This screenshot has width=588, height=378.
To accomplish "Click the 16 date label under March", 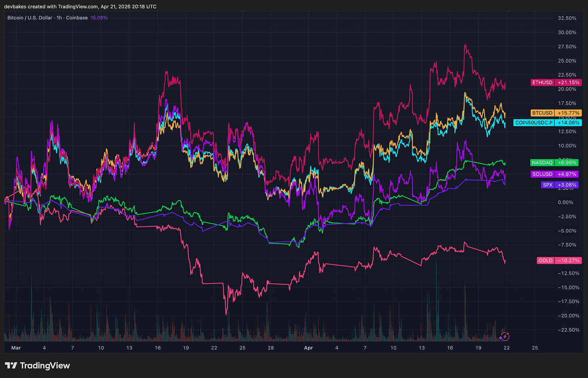I will point(157,348).
